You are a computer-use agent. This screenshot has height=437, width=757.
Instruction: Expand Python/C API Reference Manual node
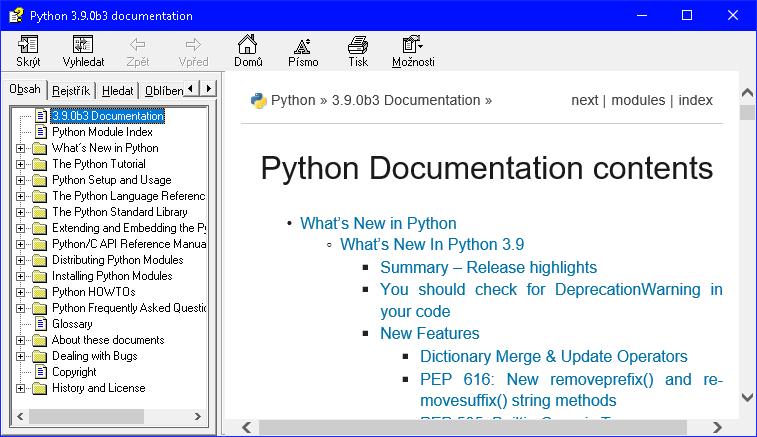point(20,244)
